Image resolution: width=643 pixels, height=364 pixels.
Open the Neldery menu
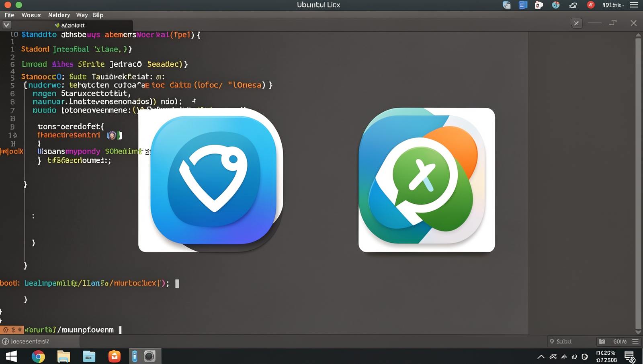[59, 15]
